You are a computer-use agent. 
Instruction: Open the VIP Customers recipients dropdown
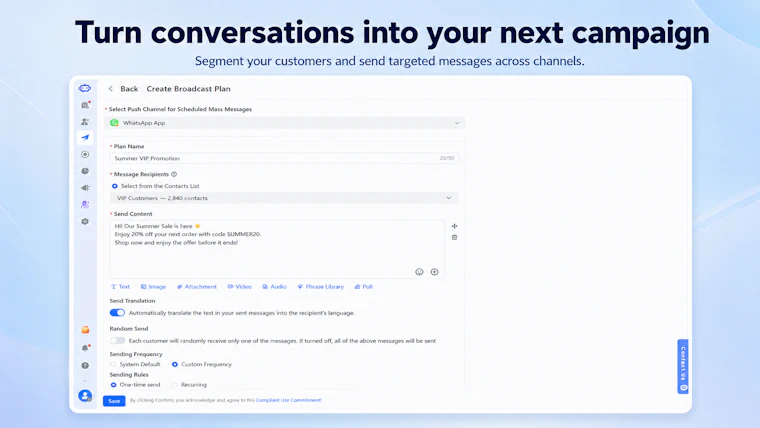pos(284,198)
